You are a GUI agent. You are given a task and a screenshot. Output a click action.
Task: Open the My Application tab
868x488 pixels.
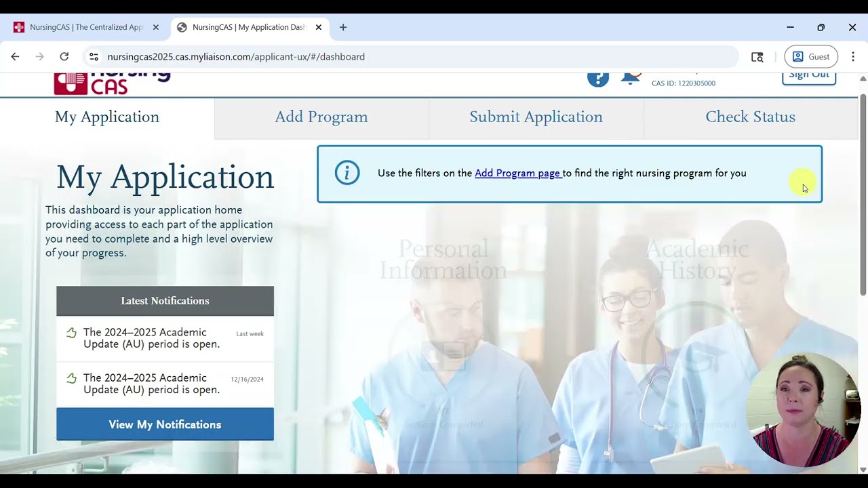(x=107, y=117)
